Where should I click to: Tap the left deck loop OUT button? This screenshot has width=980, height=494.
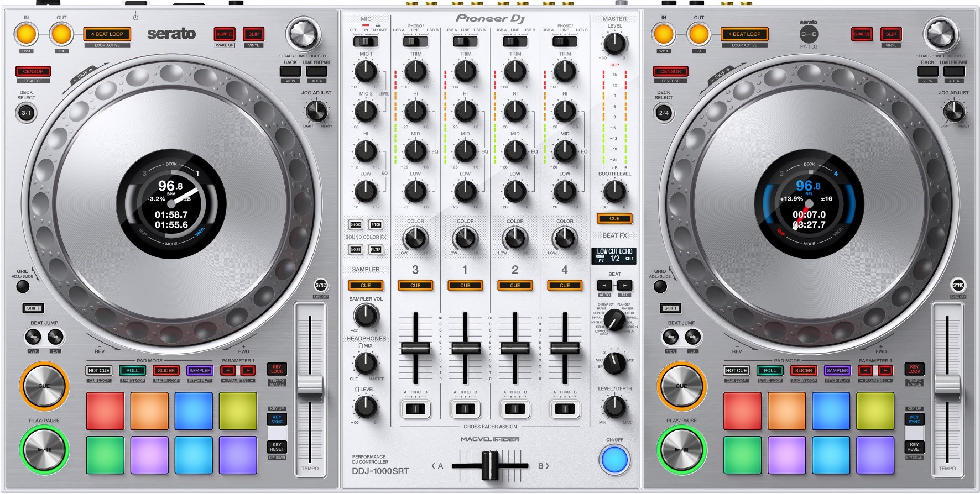pos(61,34)
